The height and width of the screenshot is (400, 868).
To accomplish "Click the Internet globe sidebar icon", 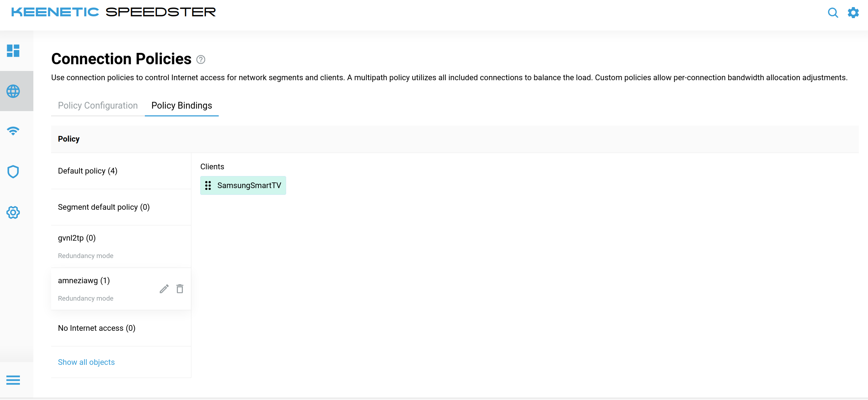I will click(x=13, y=91).
